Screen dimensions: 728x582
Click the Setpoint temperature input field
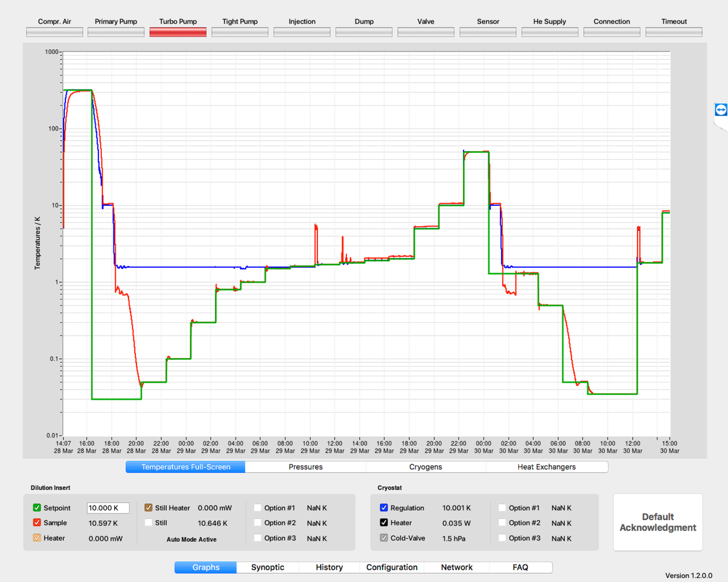(x=108, y=508)
